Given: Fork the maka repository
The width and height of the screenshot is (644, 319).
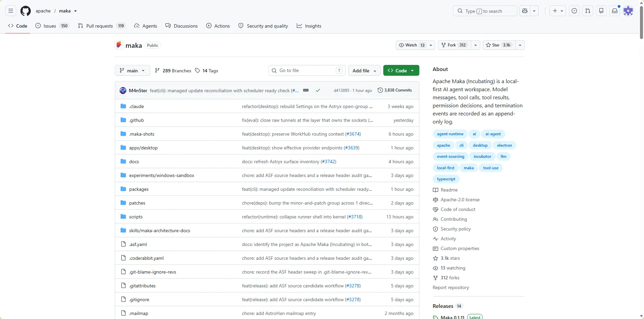Looking at the screenshot, I should coord(454,45).
